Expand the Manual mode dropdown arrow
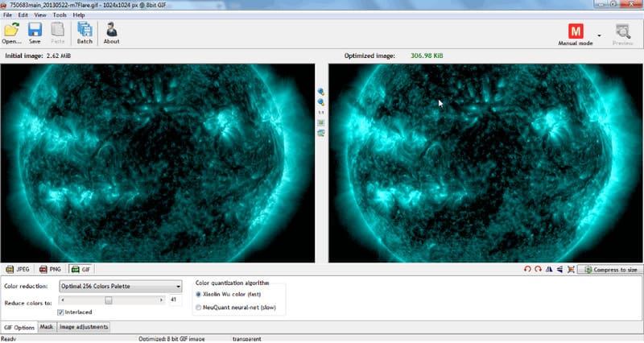Screen dimensions: 644x343 point(600,35)
